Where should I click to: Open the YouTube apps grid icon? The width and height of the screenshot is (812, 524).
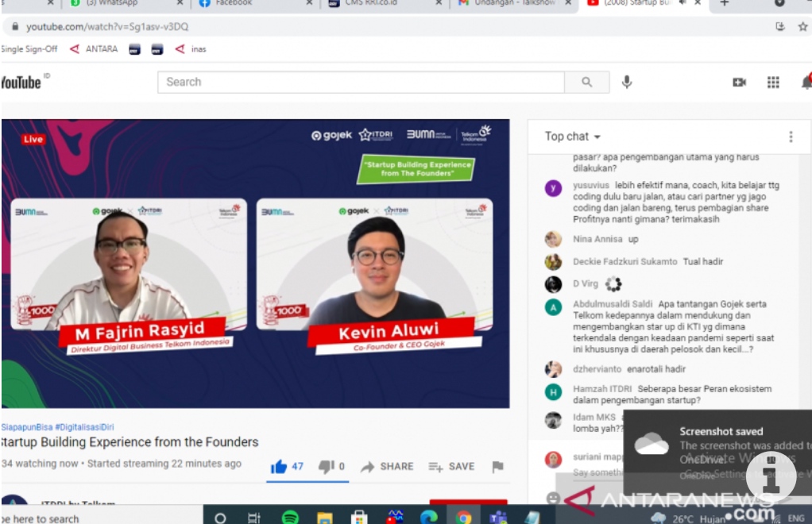[773, 83]
